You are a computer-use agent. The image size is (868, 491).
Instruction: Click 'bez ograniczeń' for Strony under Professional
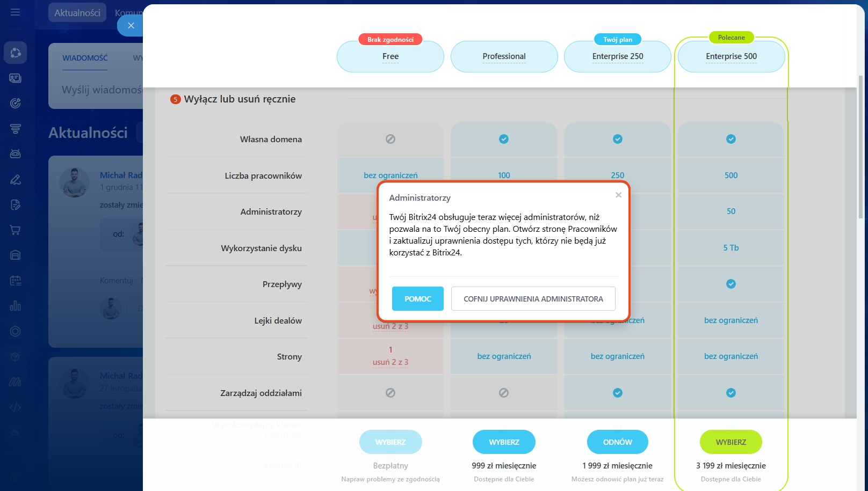(x=504, y=356)
